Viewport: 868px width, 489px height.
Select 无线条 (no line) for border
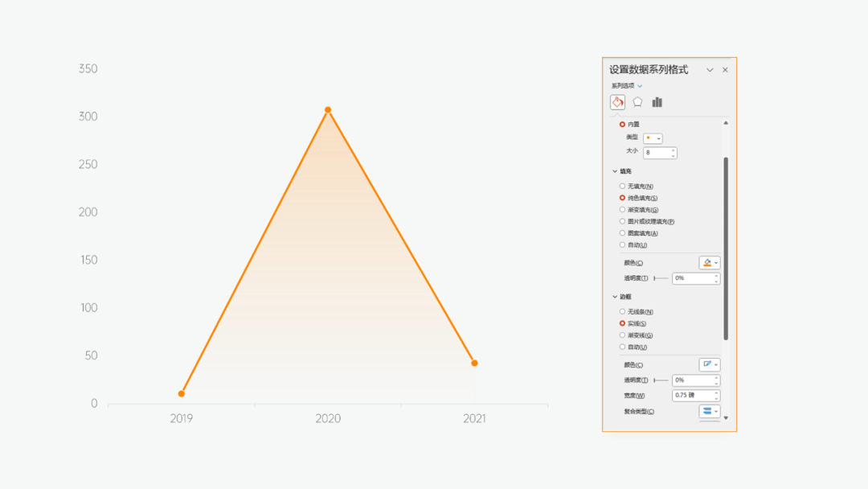[x=622, y=312]
